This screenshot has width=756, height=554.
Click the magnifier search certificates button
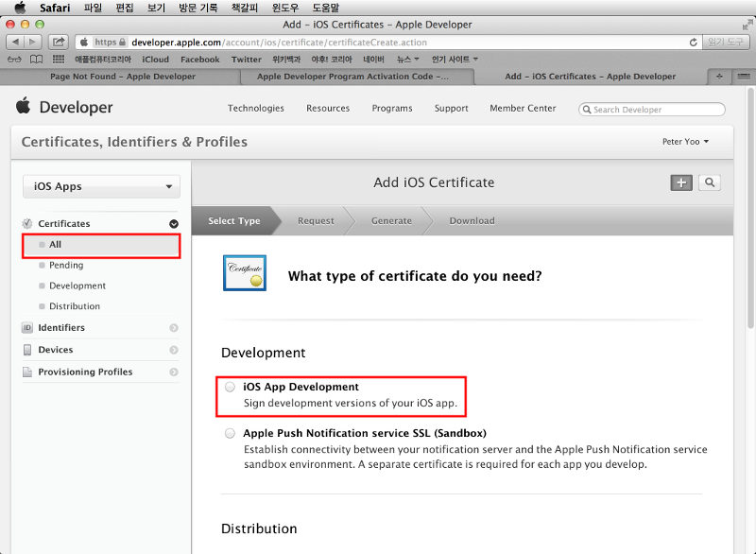pyautogui.click(x=710, y=182)
